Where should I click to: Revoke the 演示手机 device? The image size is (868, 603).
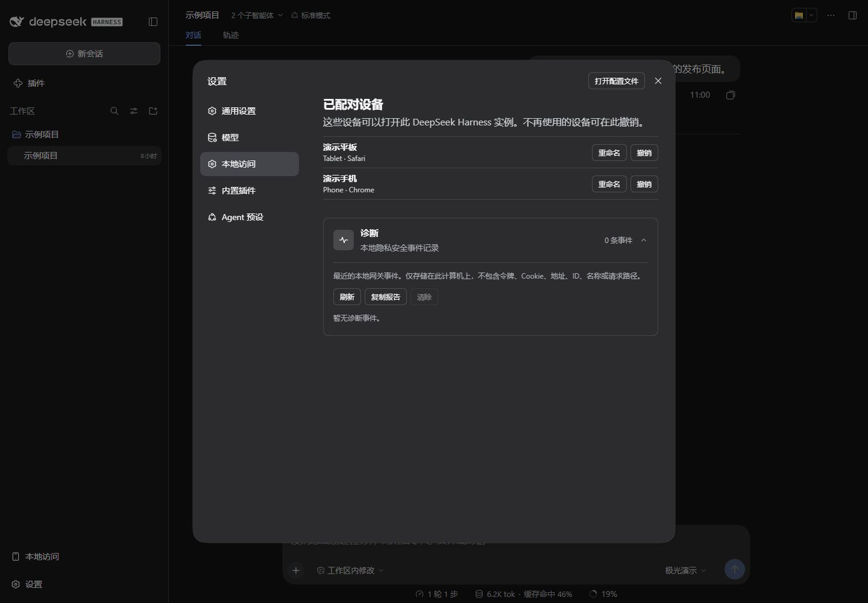point(644,184)
